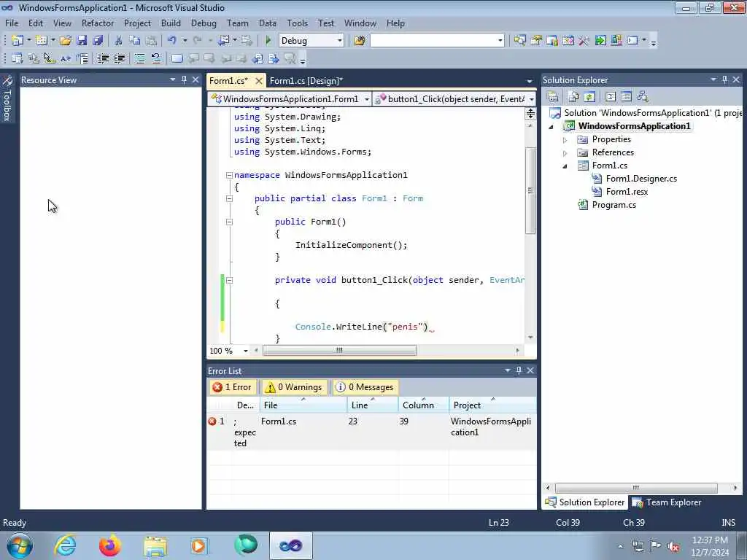This screenshot has height=560, width=747.
Task: Toggle a bookmark on the current line
Action: [177, 58]
